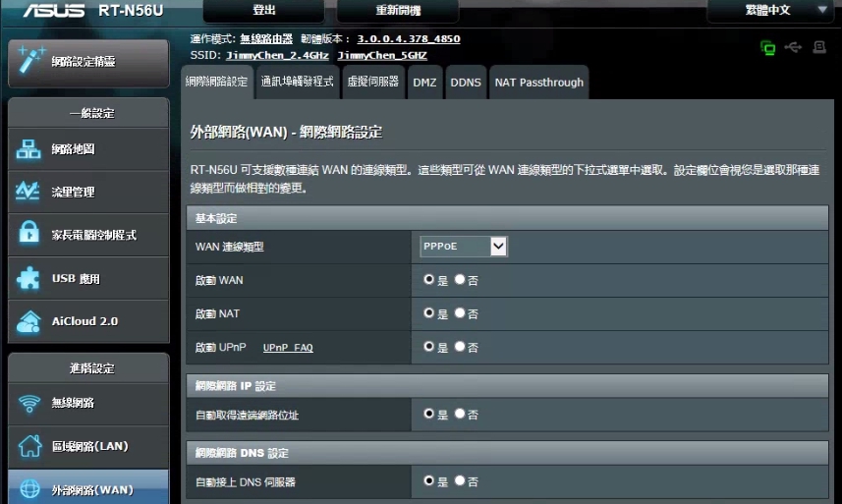Viewport: 842px width, 504px height.
Task: Select 是 for 自動取得遠端網路位址
Action: tap(428, 414)
